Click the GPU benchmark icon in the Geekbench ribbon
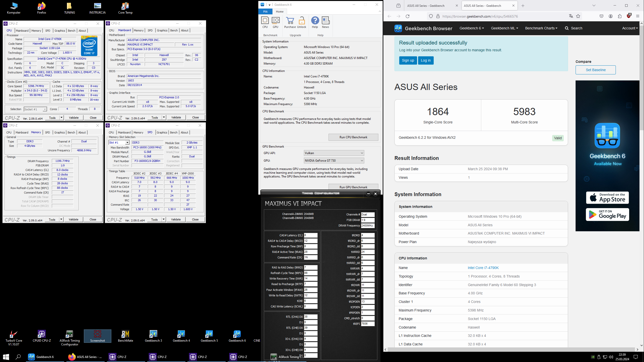 (275, 22)
